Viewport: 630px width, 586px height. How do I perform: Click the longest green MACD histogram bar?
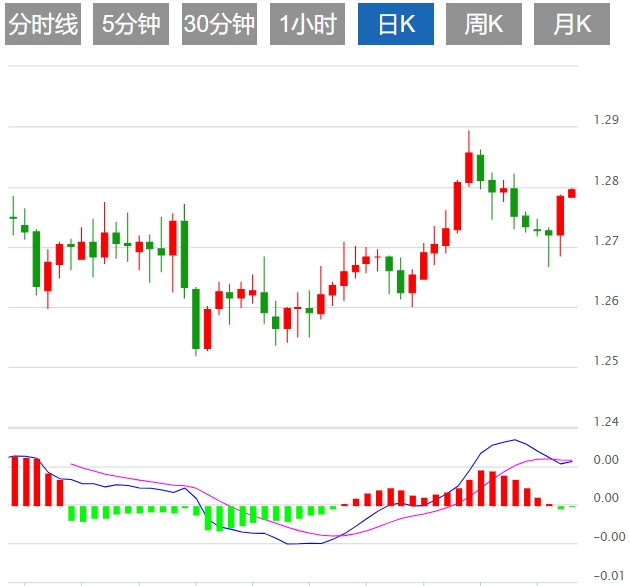pyautogui.click(x=208, y=517)
